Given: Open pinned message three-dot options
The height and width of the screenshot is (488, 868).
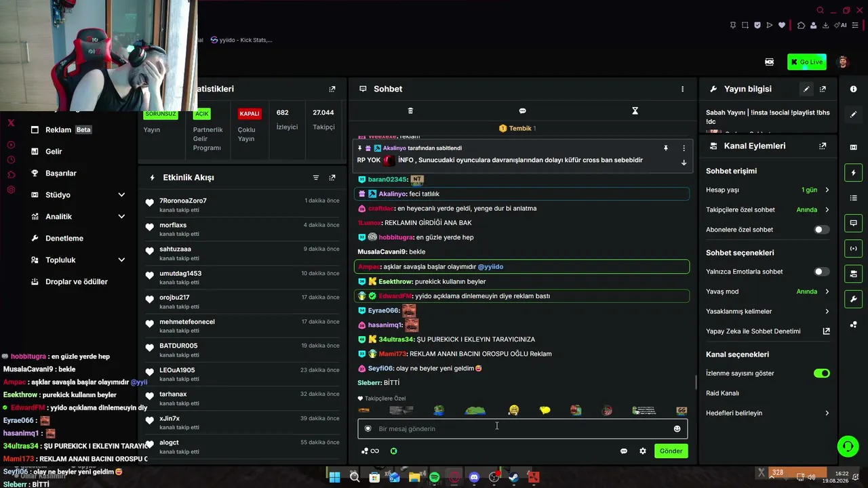Looking at the screenshot, I should (x=684, y=148).
